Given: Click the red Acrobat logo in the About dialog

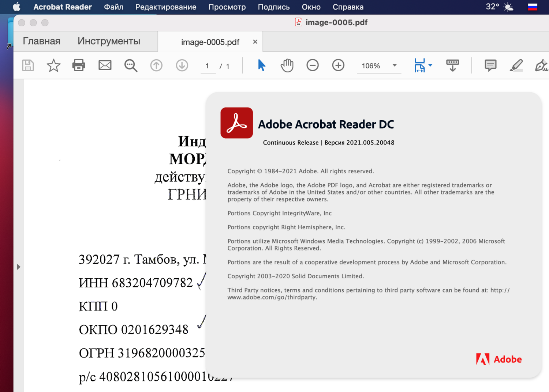Looking at the screenshot, I should pos(236,123).
